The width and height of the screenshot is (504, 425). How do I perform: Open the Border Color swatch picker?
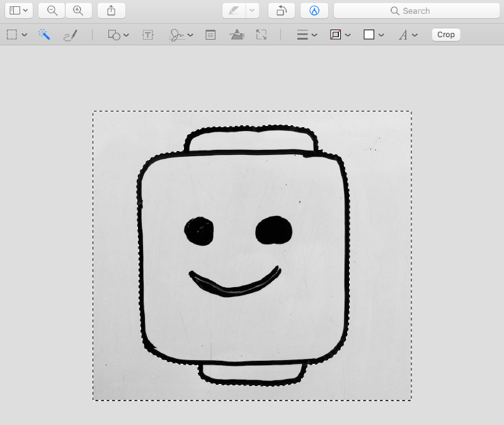[340, 35]
